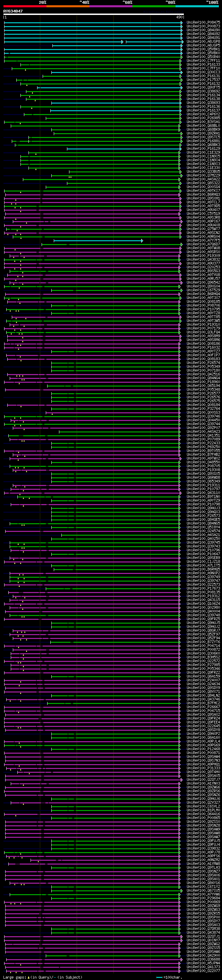The image size is (222, 980).
Task: Select hit label UniRef100_A8JGP8
Action: coord(203,41)
